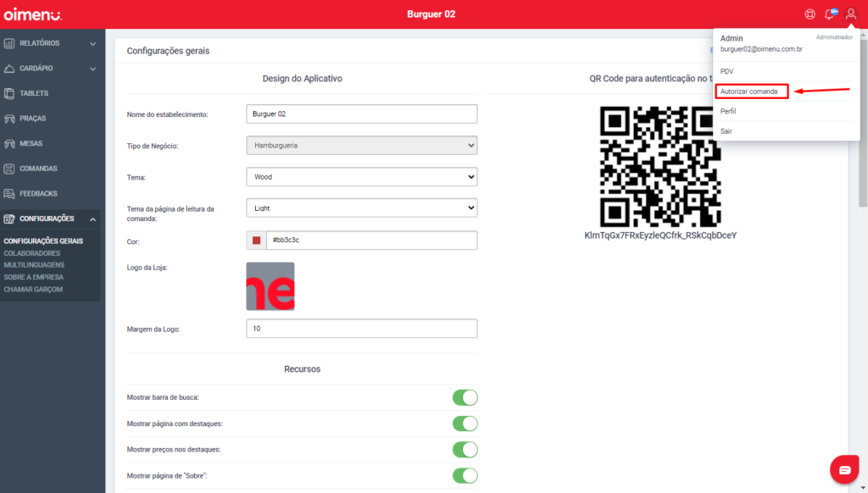Viewport: 868px width, 493px height.
Task: Toggle Mostrar página de Sobre
Action: tap(465, 475)
